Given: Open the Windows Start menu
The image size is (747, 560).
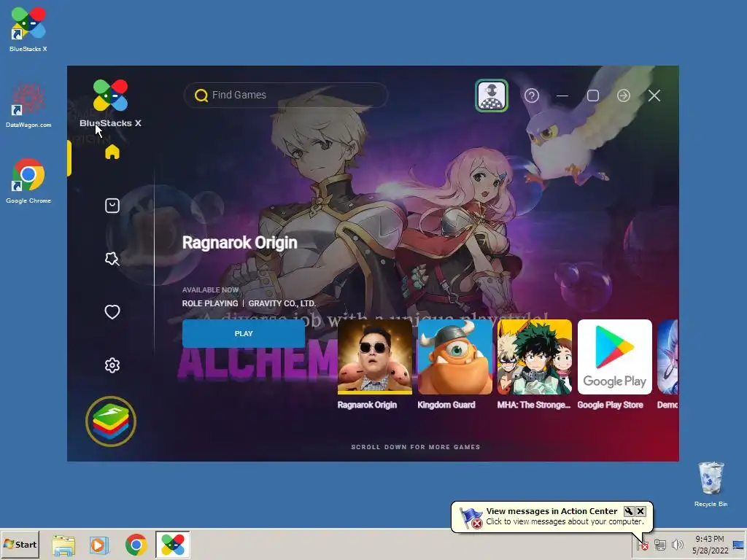Looking at the screenshot, I should click(20, 544).
